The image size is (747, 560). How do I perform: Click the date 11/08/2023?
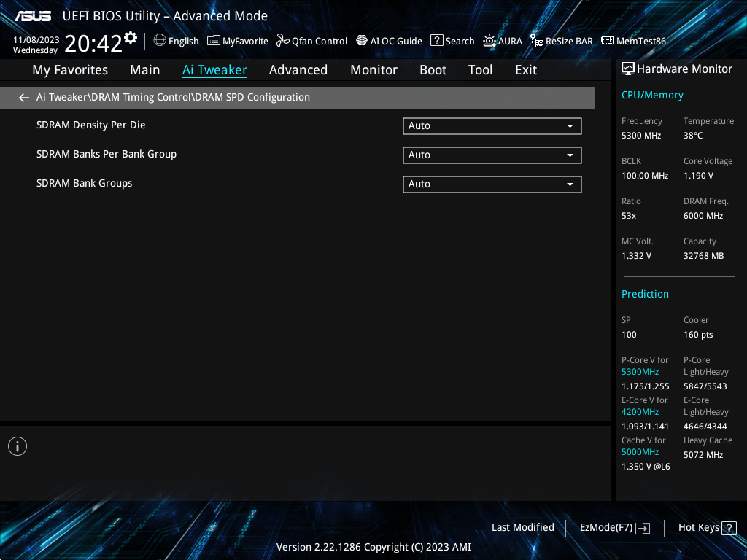point(36,40)
